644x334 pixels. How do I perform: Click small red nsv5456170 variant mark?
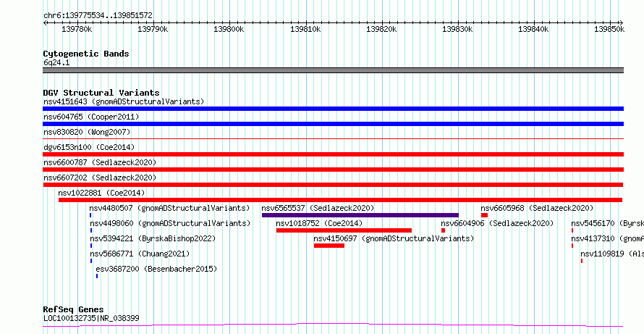click(x=572, y=230)
